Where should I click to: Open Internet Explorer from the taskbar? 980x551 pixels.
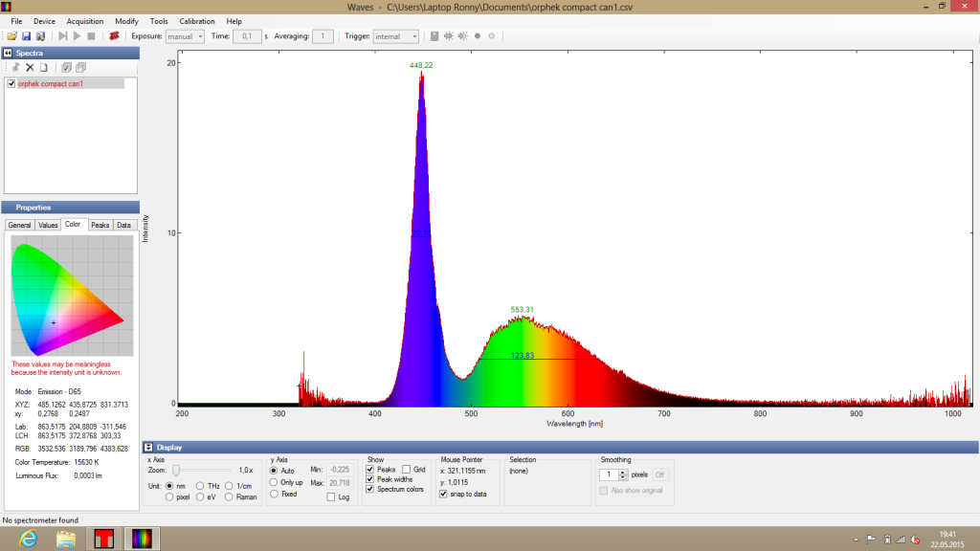pos(28,539)
